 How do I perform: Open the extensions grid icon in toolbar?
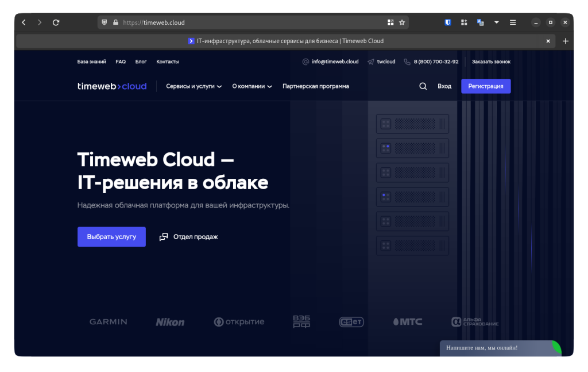pyautogui.click(x=464, y=22)
